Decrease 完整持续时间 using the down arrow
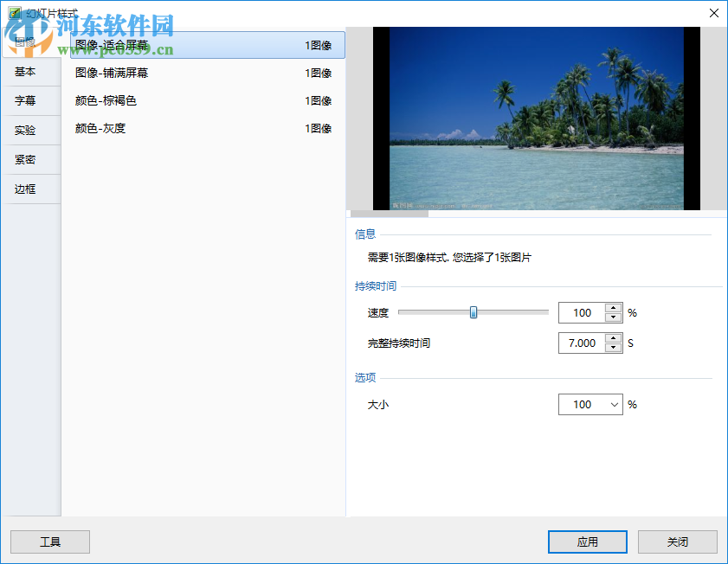 pyautogui.click(x=615, y=348)
